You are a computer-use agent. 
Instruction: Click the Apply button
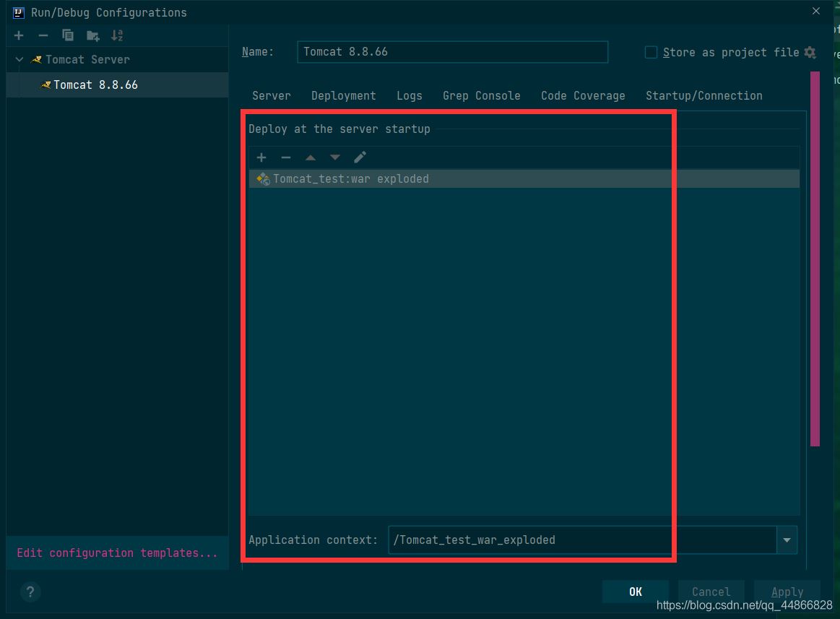tap(787, 592)
